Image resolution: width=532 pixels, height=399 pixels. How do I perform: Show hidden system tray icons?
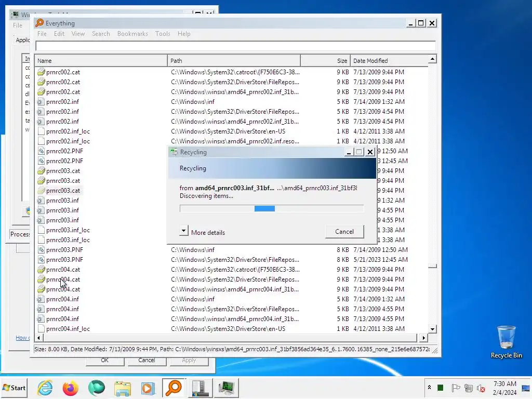pyautogui.click(x=429, y=388)
